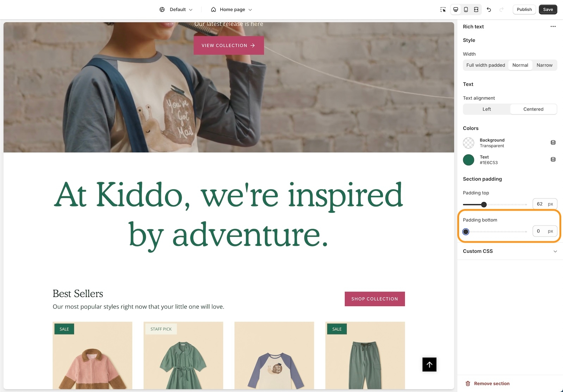Save the theme changes

point(547,10)
